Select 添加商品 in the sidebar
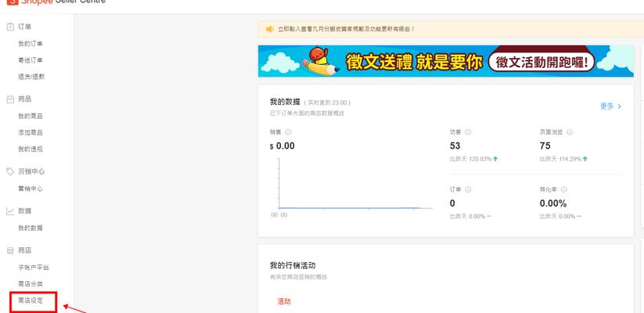Viewport: 644px width, 313px height. tap(31, 133)
